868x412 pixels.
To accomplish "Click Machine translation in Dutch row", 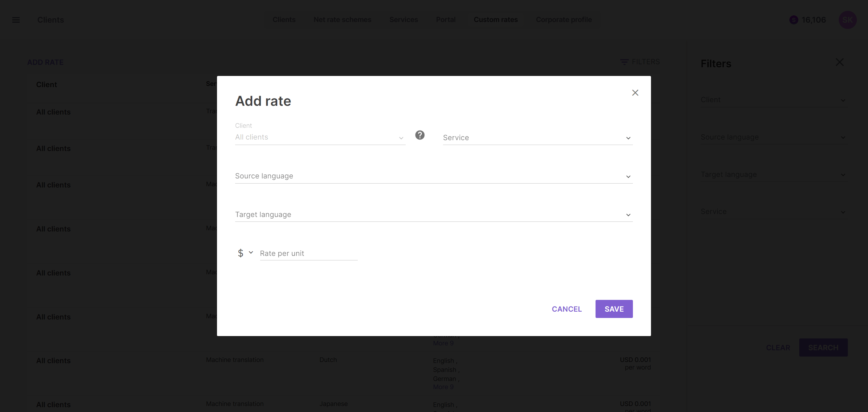I will pos(234,360).
